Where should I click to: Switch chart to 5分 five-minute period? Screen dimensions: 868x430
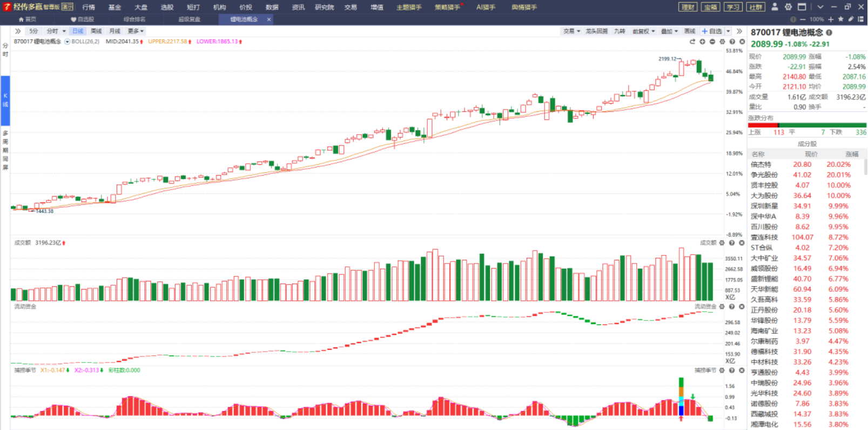point(33,31)
